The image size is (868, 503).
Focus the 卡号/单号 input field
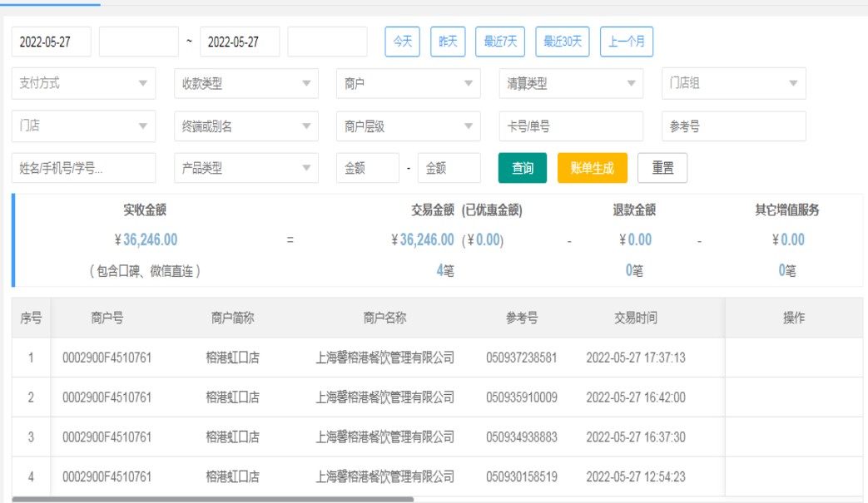point(571,126)
